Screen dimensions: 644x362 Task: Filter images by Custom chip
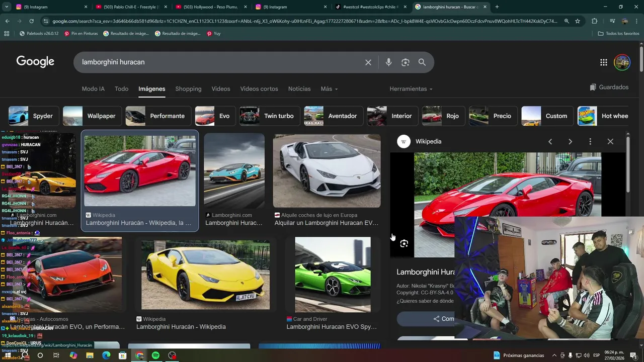pyautogui.click(x=547, y=116)
